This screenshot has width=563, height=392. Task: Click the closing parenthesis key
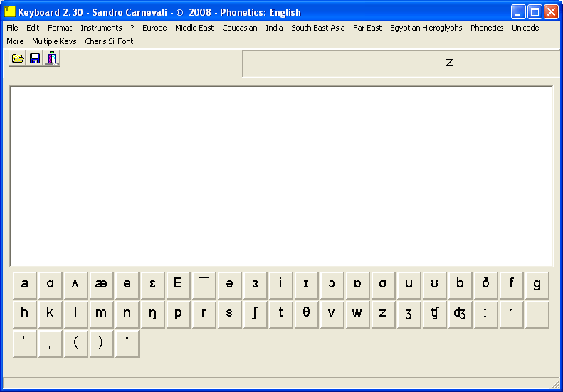[101, 344]
